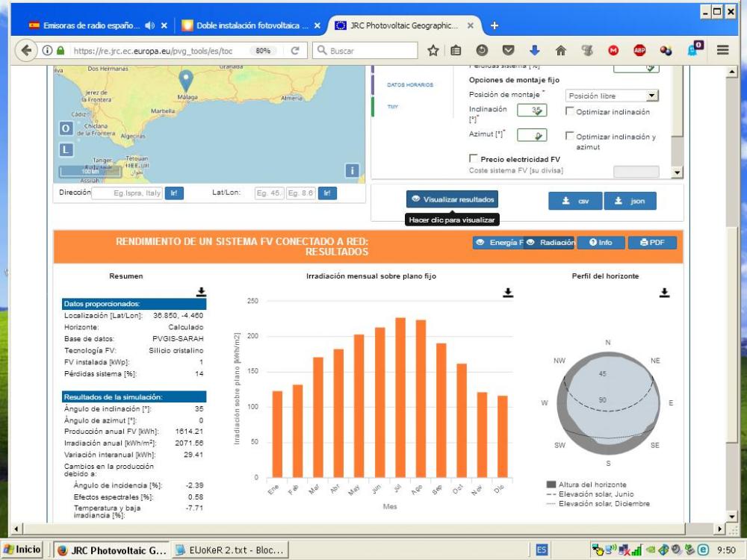
Task: Open the DATOS HORARIOS side tab
Action: pos(409,85)
